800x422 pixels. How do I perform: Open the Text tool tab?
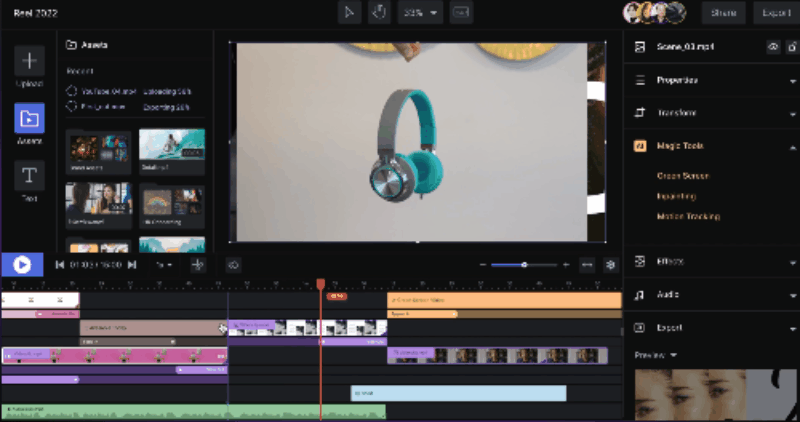pyautogui.click(x=29, y=176)
